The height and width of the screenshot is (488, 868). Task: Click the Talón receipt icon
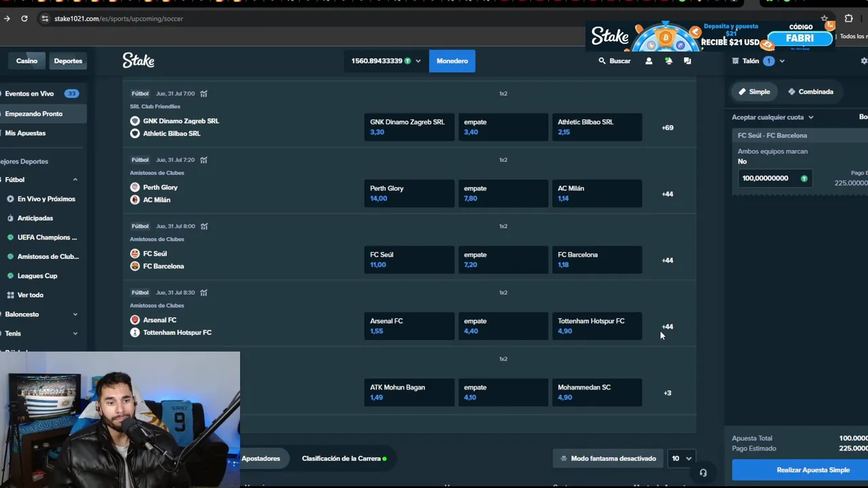pyautogui.click(x=735, y=61)
